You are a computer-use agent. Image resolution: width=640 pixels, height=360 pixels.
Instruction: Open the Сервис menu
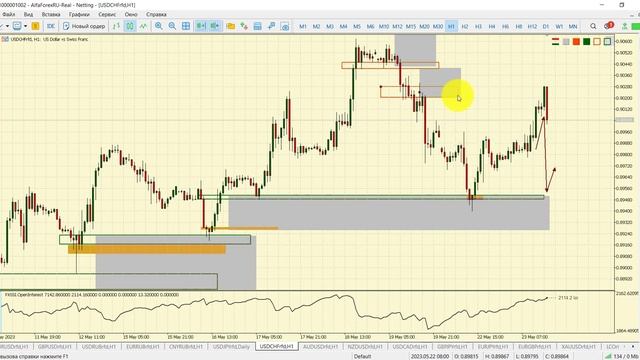(x=107, y=14)
